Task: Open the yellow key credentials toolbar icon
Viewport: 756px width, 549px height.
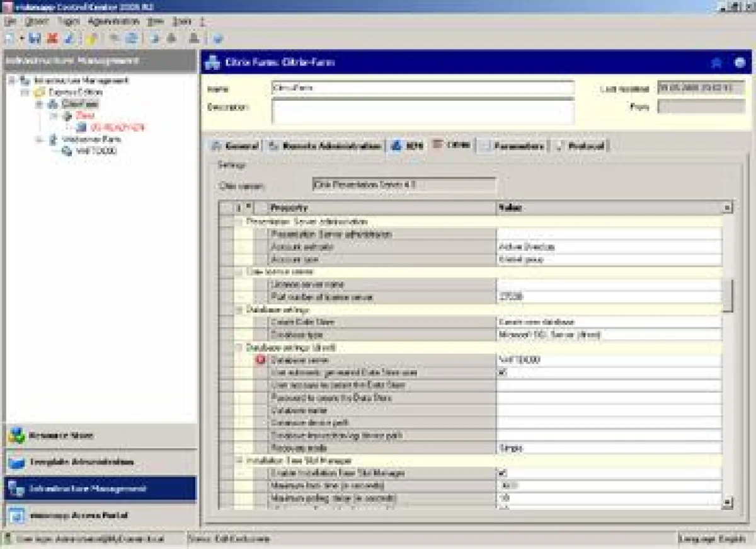Action: click(x=91, y=39)
